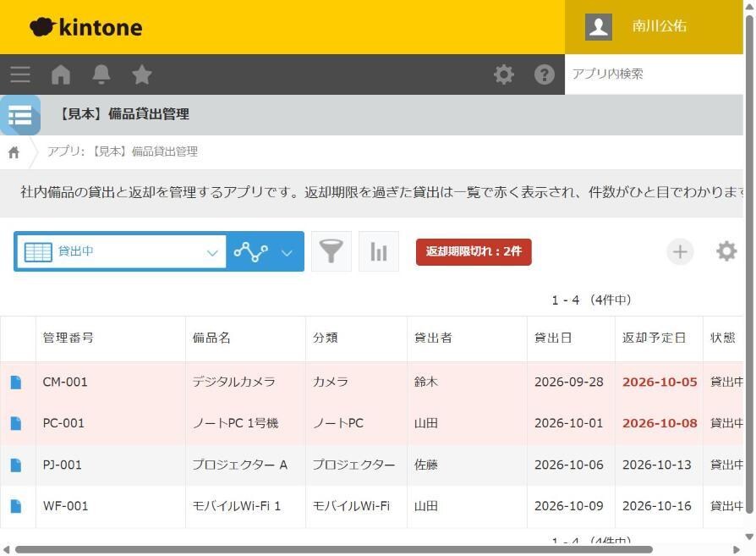Screen dimensions: 756x556
Task: Open the bar chart aggregate icon
Action: (379, 251)
